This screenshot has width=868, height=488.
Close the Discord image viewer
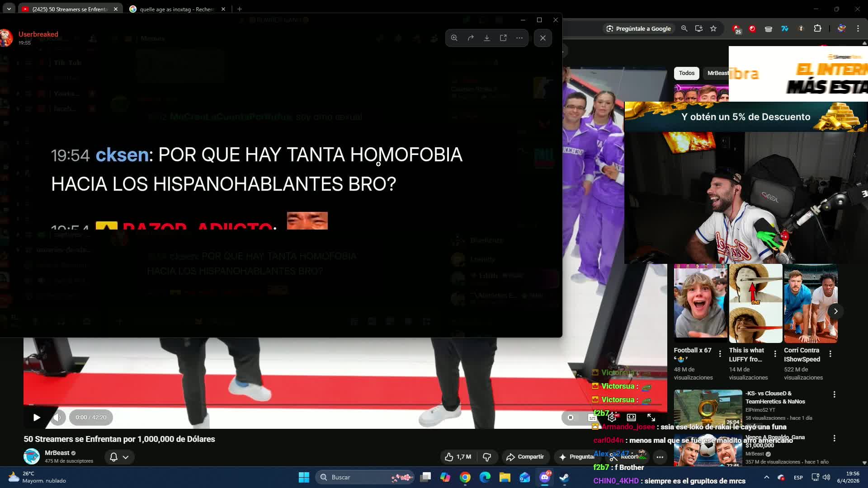coord(543,38)
